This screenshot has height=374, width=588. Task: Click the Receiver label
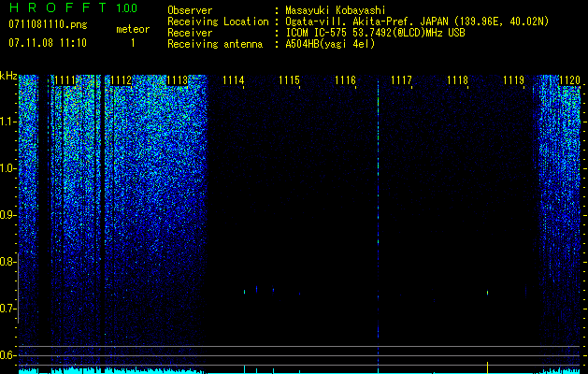pos(190,33)
